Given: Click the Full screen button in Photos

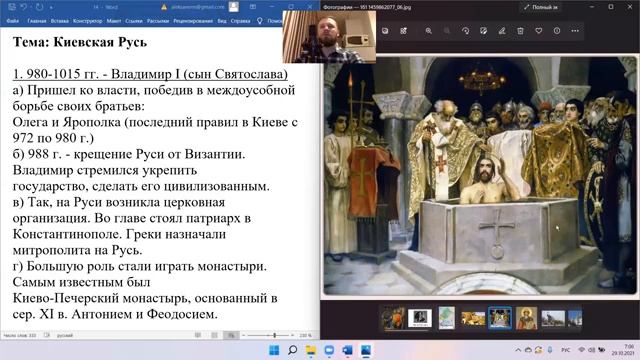Looking at the screenshot, I should [x=541, y=7].
